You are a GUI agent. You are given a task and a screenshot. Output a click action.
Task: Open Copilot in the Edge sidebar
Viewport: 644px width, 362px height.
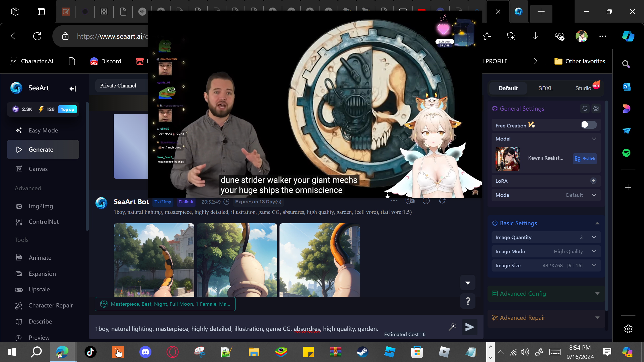pos(628,36)
